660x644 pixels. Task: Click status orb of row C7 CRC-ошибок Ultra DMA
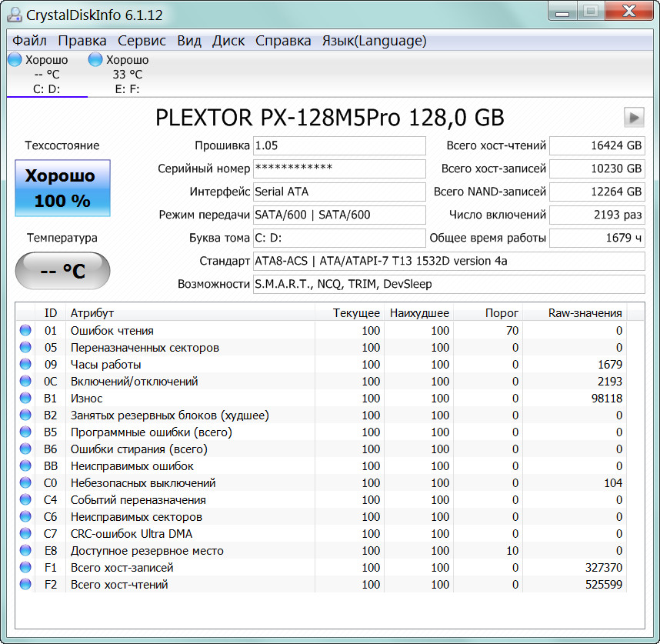pos(25,533)
